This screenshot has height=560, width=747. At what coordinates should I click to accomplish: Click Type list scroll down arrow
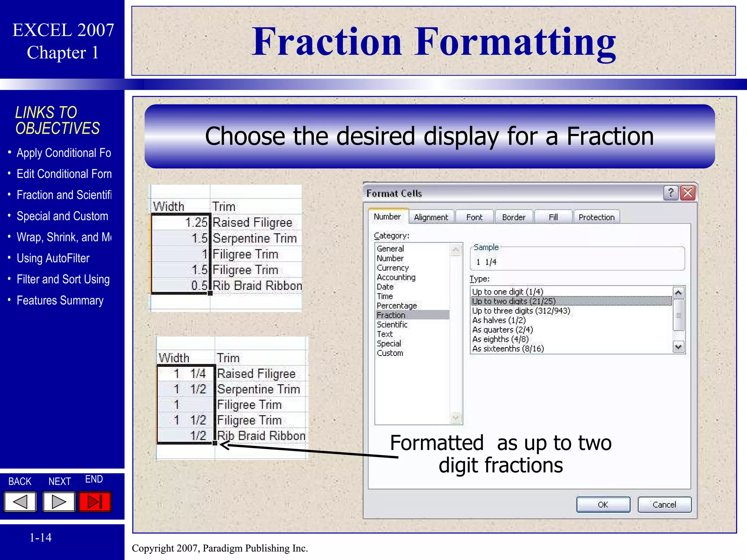pyautogui.click(x=678, y=347)
